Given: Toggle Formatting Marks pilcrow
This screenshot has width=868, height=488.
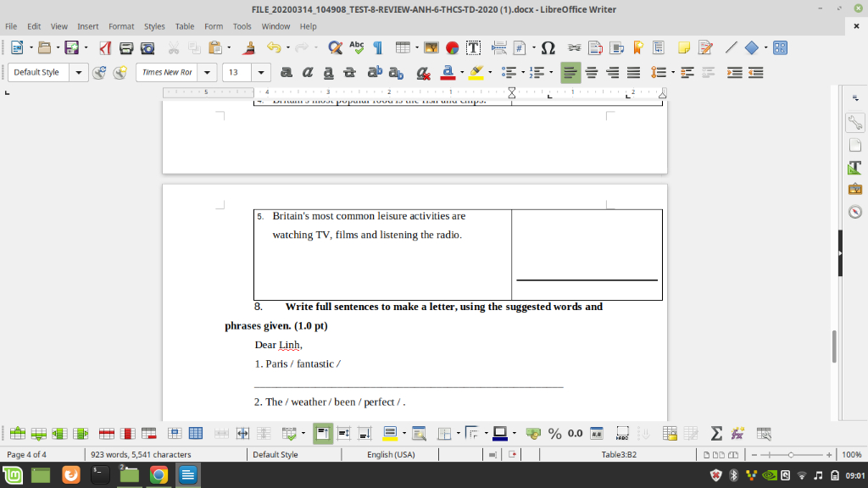Looking at the screenshot, I should [x=377, y=48].
